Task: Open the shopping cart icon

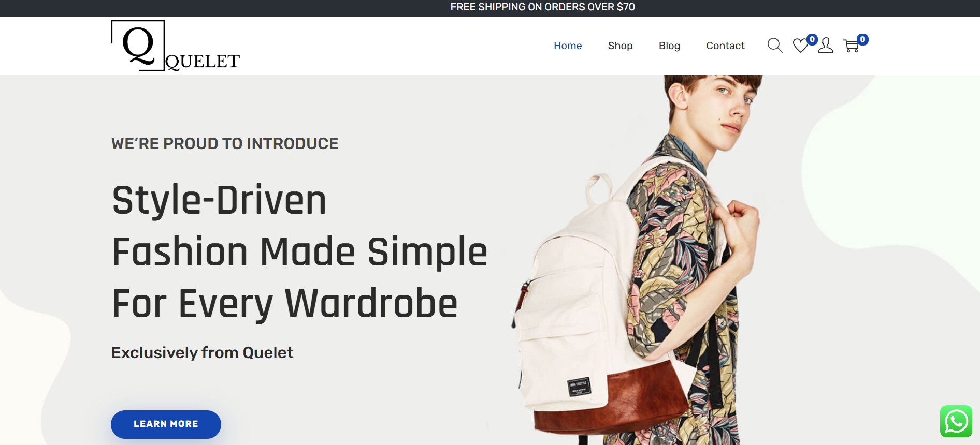Action: click(x=851, y=46)
